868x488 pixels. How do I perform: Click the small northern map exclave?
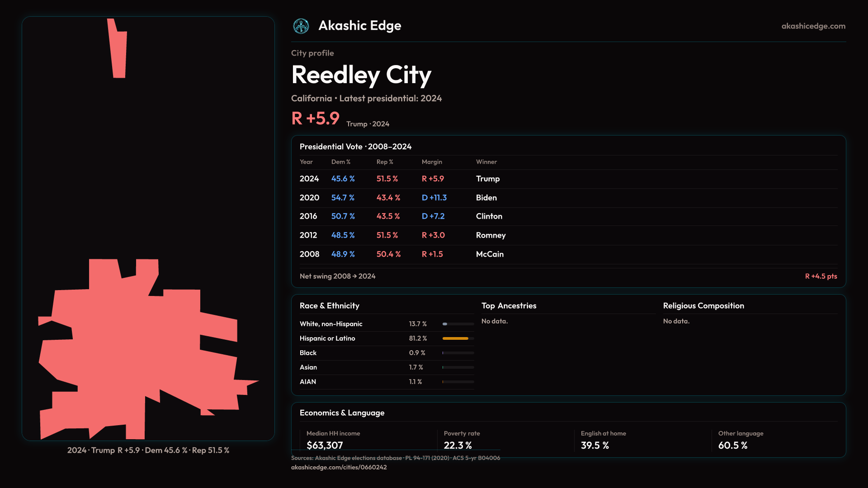[x=118, y=52]
